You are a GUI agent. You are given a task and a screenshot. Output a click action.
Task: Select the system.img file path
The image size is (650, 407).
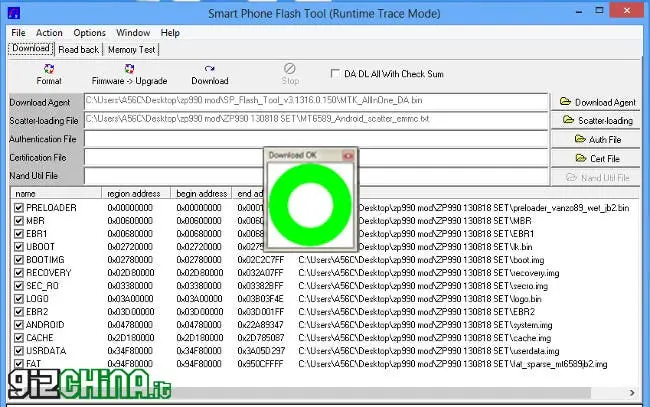tap(425, 325)
